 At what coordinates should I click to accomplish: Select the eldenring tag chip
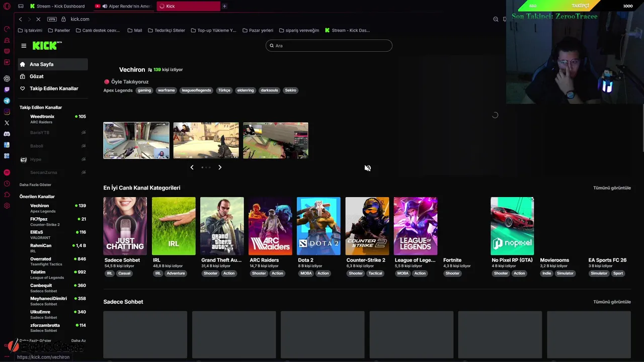click(x=246, y=90)
